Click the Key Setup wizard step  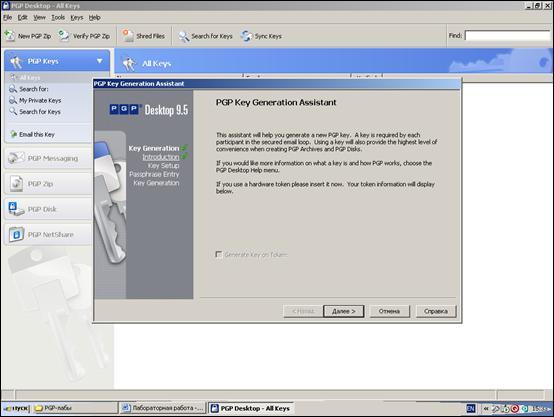click(163, 166)
